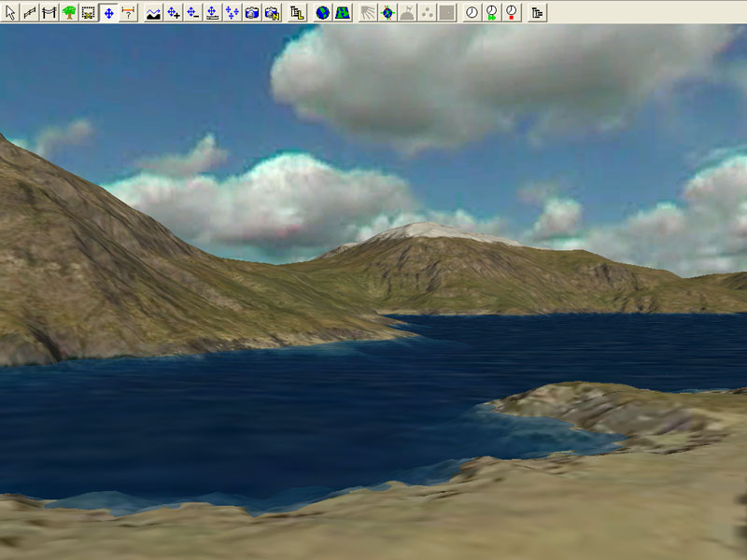Pick the green tree planting tool
747x560 pixels.
pyautogui.click(x=69, y=12)
